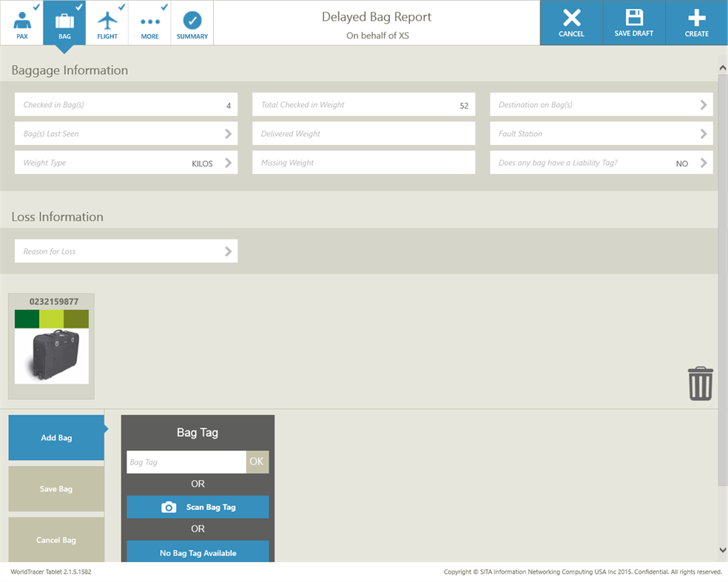The width and height of the screenshot is (728, 582).
Task: Click the OK button next to Bag Tag
Action: pyautogui.click(x=257, y=461)
